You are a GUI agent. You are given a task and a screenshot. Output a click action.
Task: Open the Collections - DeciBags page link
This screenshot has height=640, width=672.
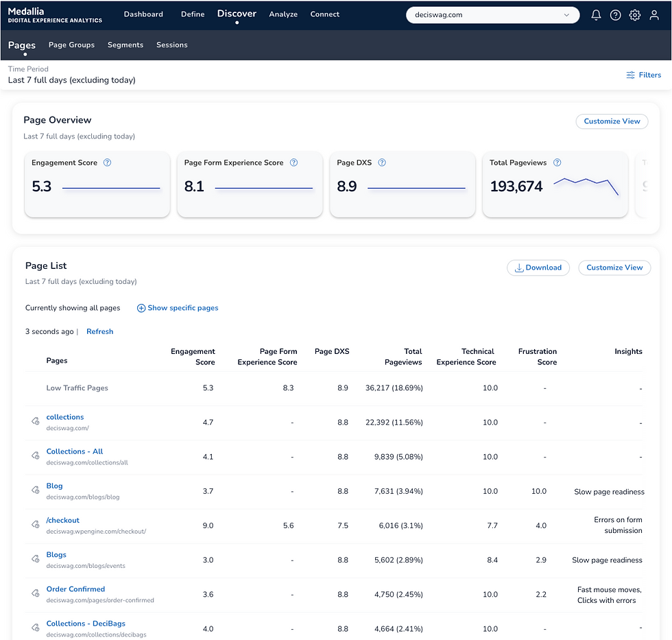(86, 624)
